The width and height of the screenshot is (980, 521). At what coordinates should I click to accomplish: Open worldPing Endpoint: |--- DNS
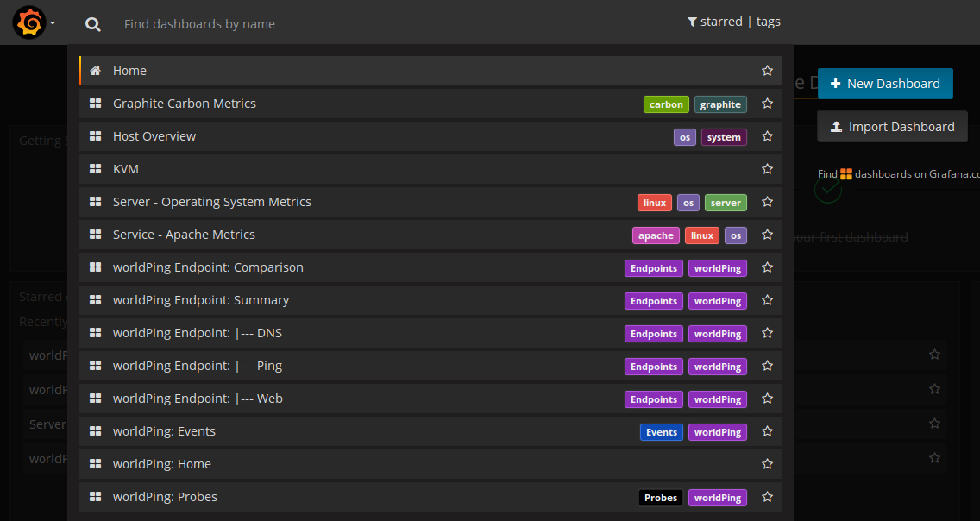click(430, 333)
